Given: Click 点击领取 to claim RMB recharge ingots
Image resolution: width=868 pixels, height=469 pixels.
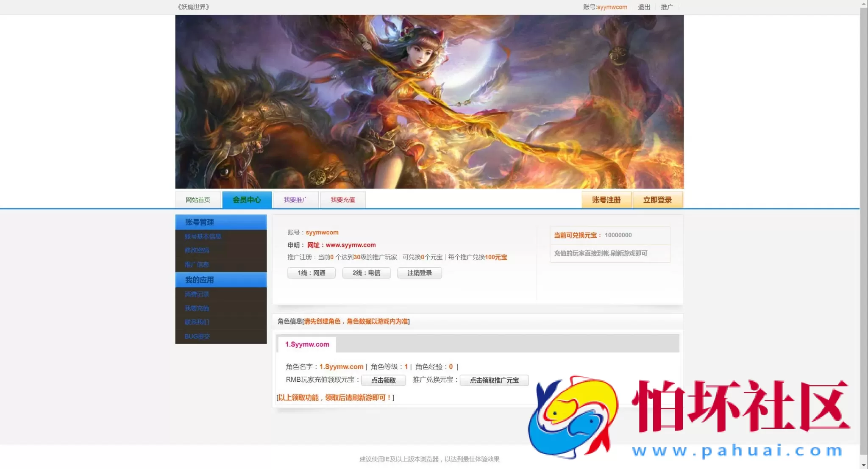Looking at the screenshot, I should [383, 380].
